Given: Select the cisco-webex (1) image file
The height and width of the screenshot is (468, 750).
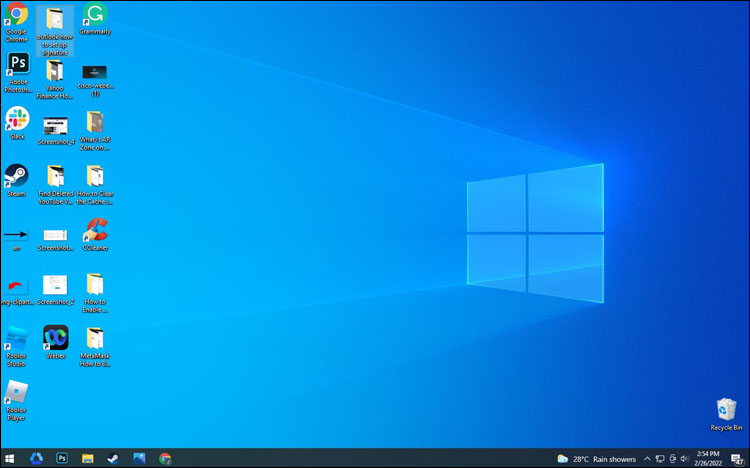Looking at the screenshot, I should coord(95,80).
